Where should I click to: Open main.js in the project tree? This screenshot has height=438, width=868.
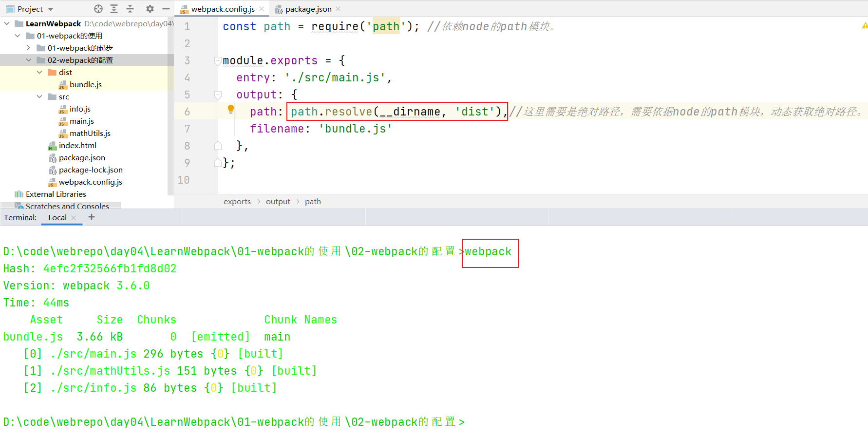click(x=82, y=121)
